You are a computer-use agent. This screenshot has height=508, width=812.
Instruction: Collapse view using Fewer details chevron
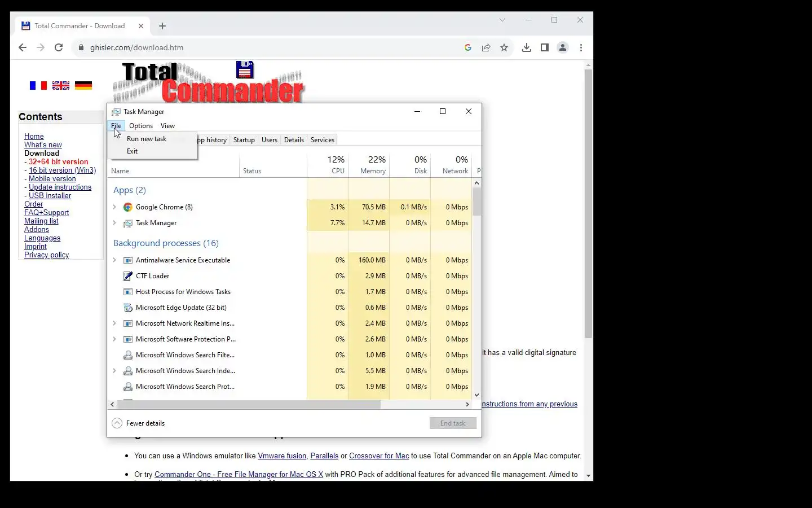pyautogui.click(x=117, y=423)
